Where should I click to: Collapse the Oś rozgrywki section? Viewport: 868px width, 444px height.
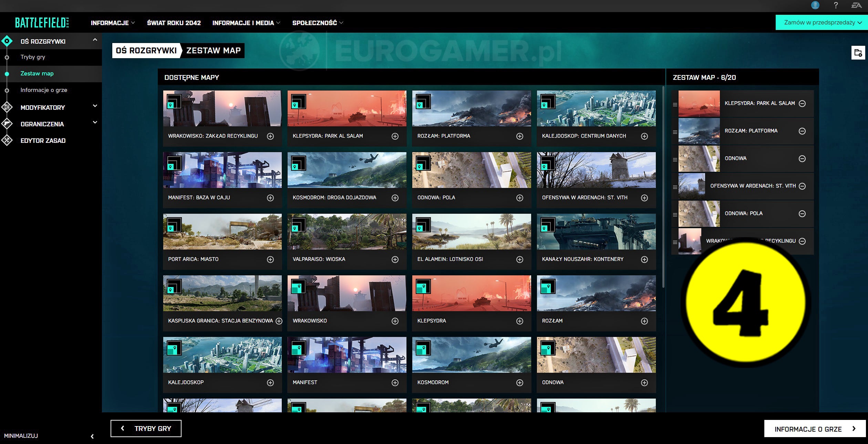(95, 40)
